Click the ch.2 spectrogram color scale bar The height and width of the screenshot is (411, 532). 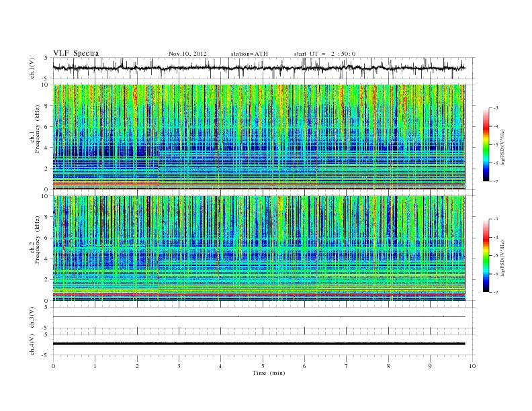click(486, 255)
